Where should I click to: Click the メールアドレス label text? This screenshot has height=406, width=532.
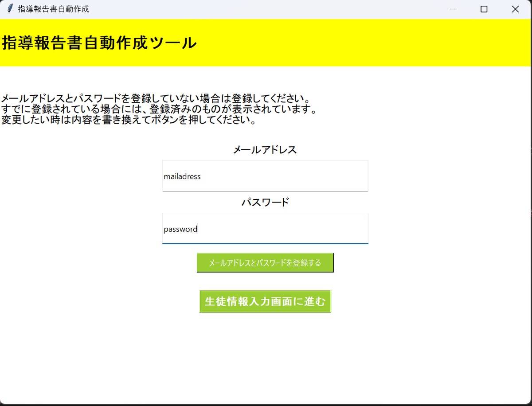[265, 150]
